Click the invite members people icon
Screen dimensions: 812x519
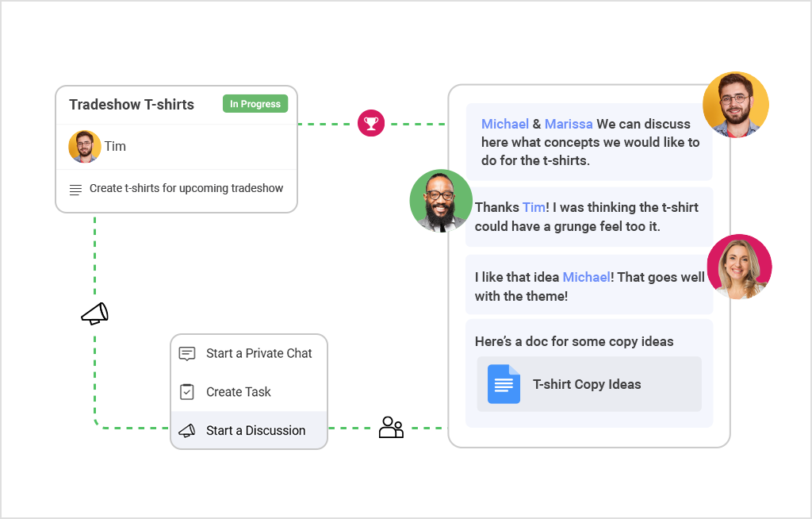coord(391,428)
